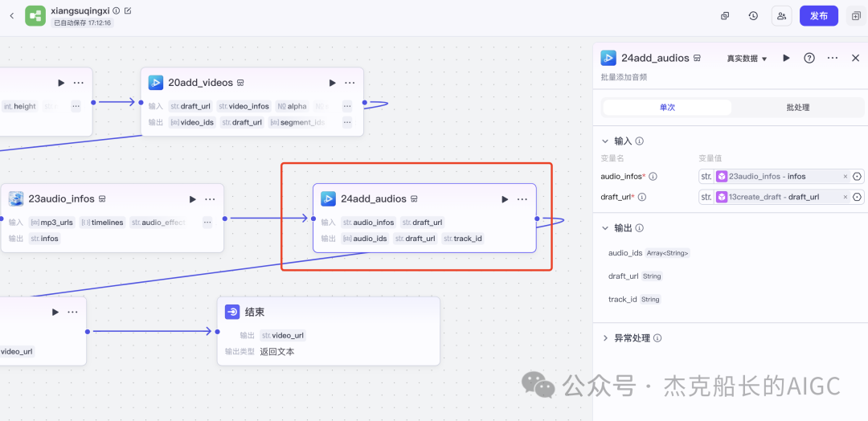Show info for draft_url variable
The width and height of the screenshot is (868, 421).
642,197
